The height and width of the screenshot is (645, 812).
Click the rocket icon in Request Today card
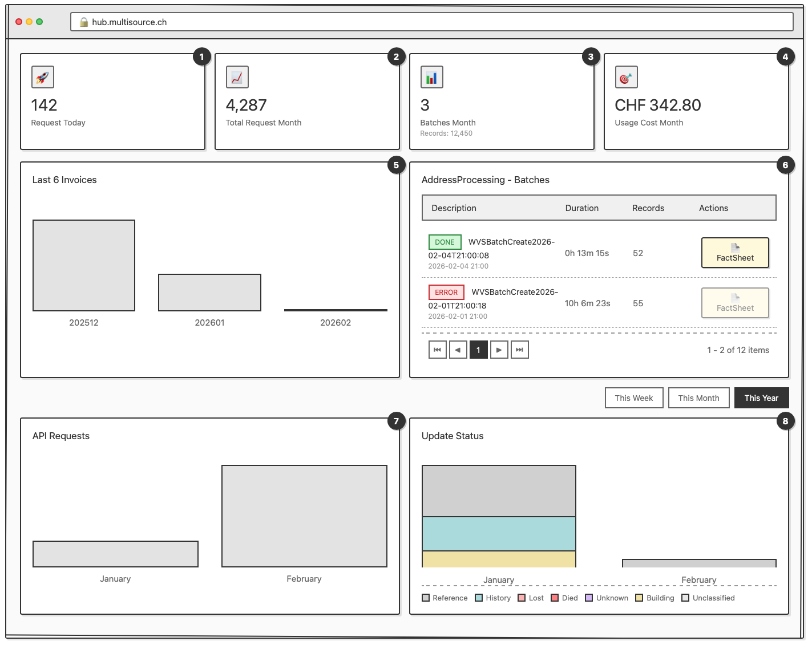[43, 77]
